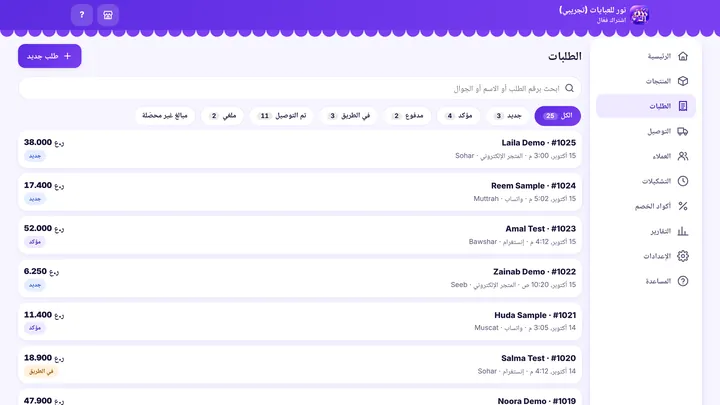720x405 pixels.
Task: Open order Amal Test #1023
Action: (x=300, y=235)
